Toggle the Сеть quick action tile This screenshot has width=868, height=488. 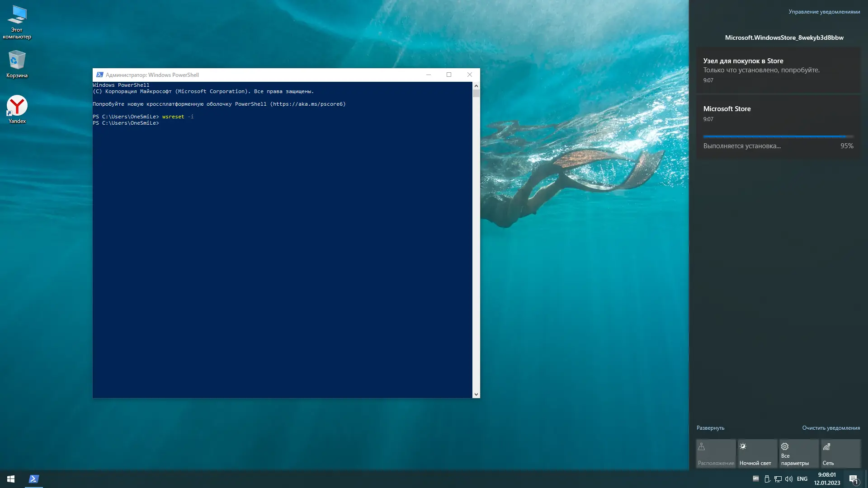(840, 454)
